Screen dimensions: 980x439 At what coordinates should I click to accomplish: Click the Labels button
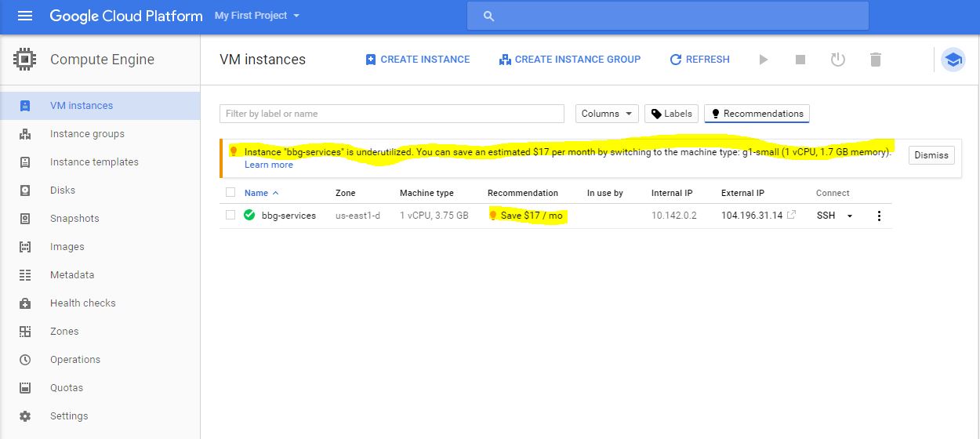pyautogui.click(x=672, y=114)
